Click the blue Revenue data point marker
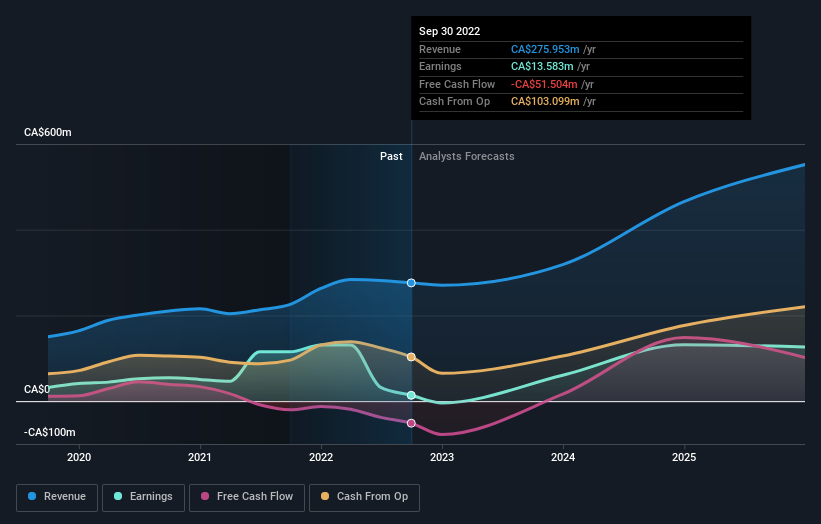 pos(411,283)
